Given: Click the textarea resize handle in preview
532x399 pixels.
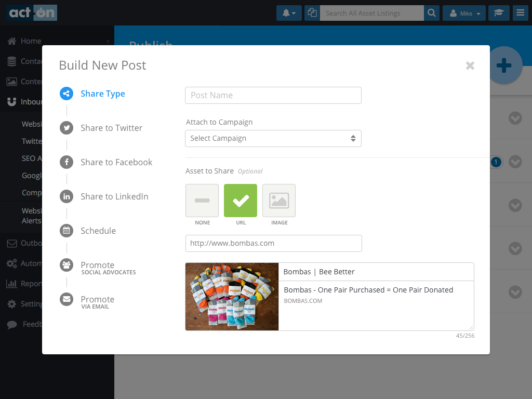Looking at the screenshot, I should [x=471, y=327].
